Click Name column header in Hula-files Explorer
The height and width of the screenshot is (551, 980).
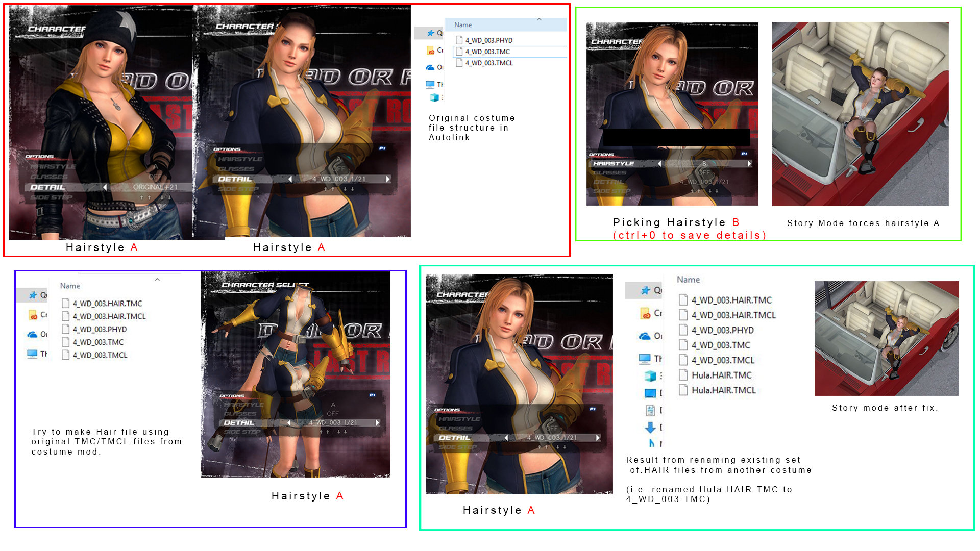[x=688, y=280]
